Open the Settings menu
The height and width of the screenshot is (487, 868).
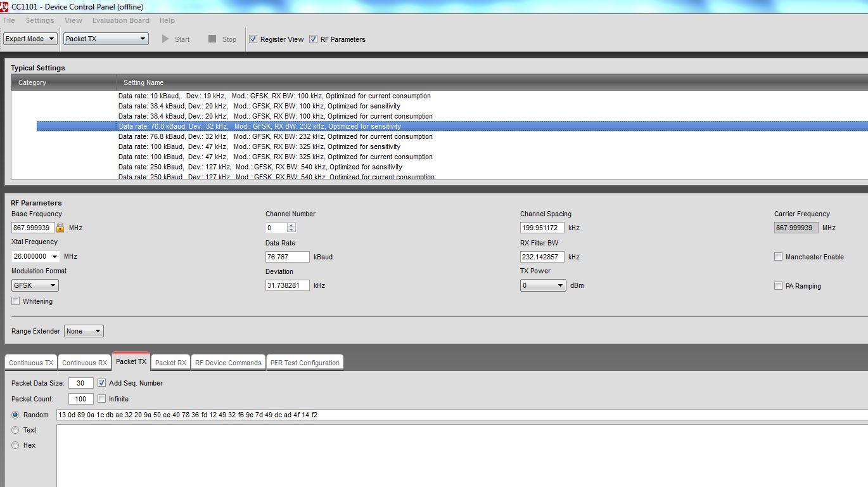tap(40, 20)
